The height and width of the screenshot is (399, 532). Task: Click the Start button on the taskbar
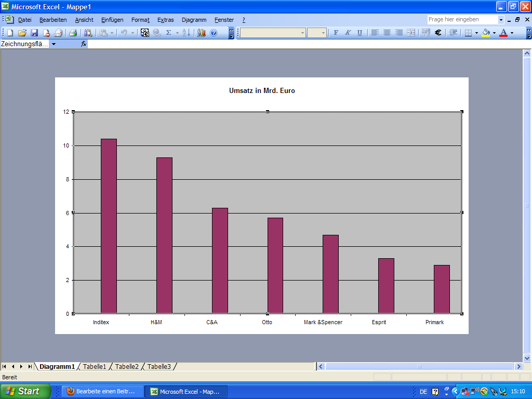25,391
